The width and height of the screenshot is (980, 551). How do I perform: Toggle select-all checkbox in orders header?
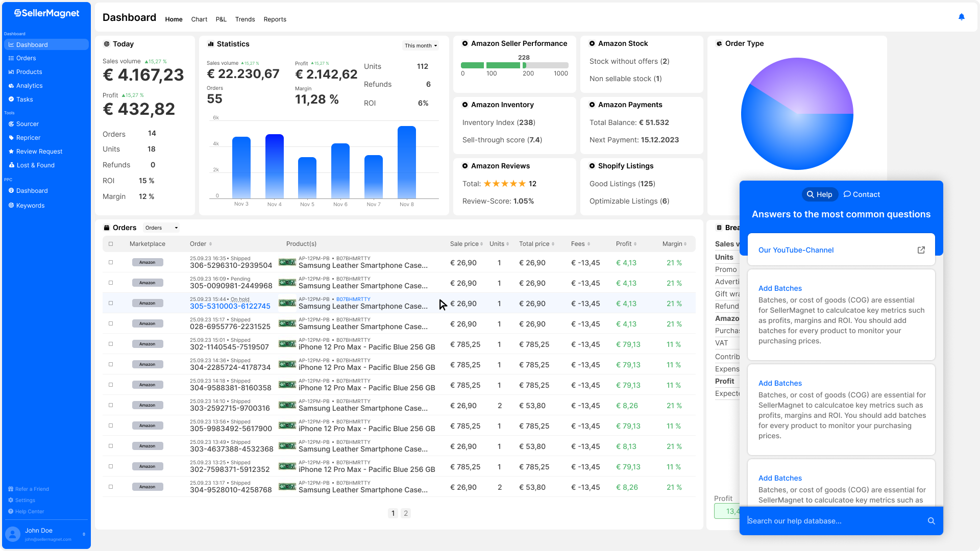point(111,244)
